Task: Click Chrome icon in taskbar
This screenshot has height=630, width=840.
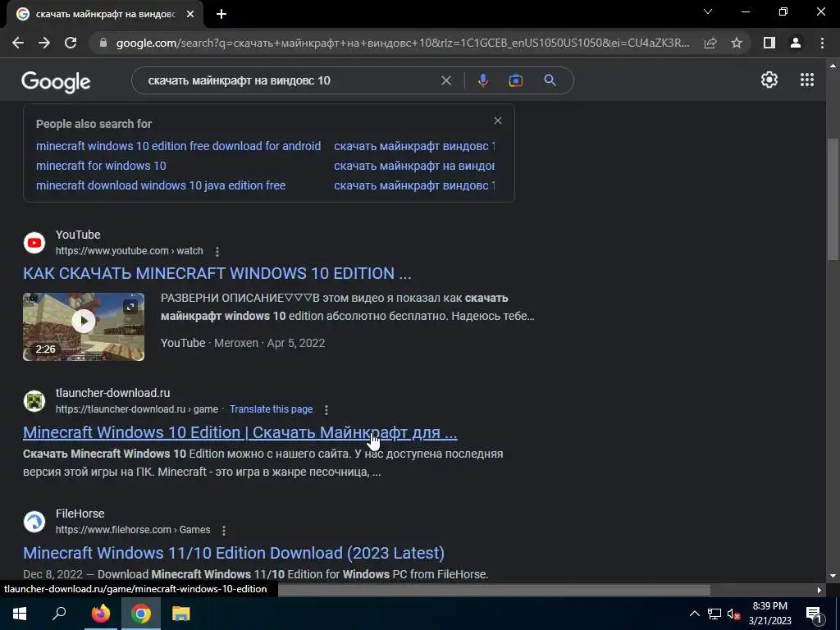Action: click(x=141, y=614)
